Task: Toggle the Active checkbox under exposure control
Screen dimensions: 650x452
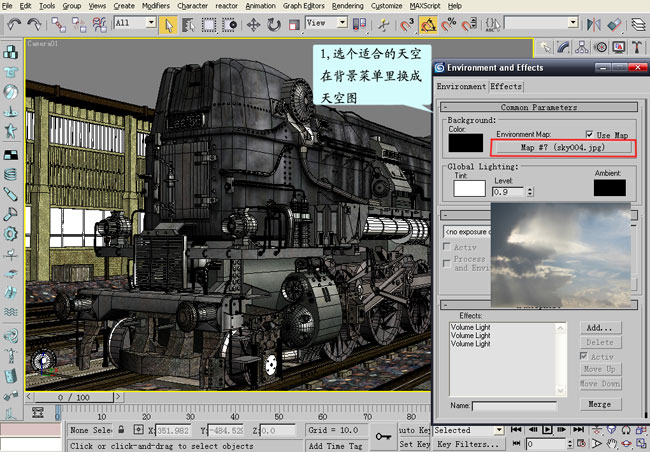Action: [x=447, y=246]
